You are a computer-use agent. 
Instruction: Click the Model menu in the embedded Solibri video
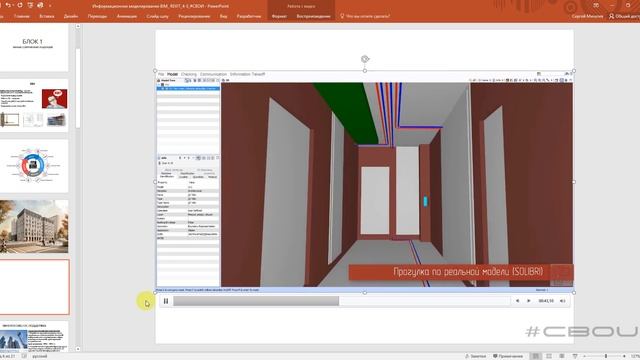click(x=173, y=74)
